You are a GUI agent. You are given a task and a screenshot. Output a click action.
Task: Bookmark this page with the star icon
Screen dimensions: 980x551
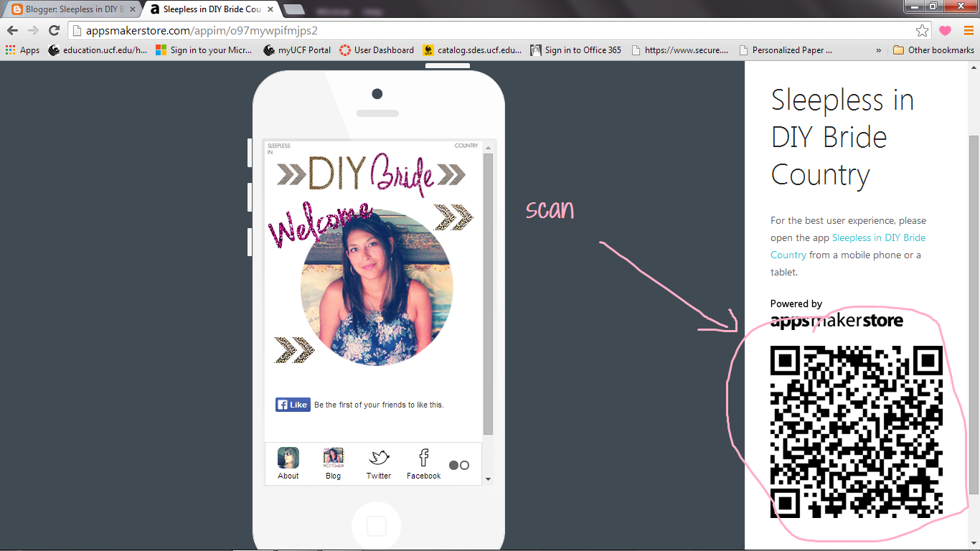click(923, 30)
